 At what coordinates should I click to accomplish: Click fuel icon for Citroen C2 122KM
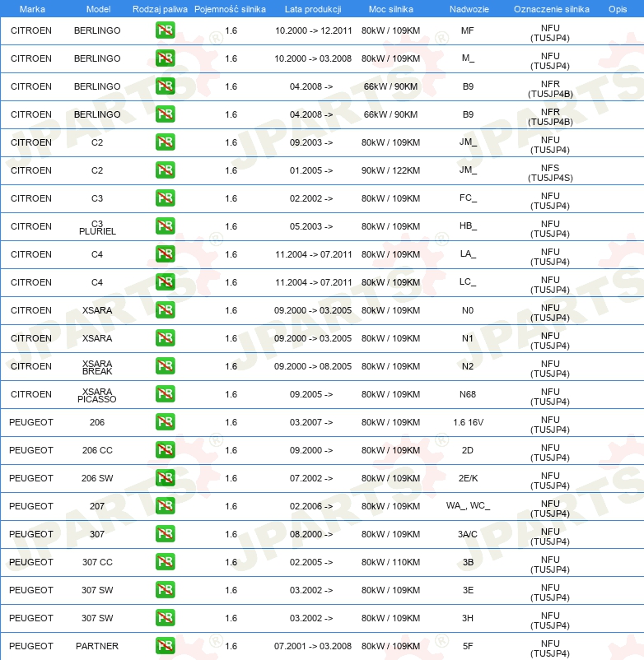165,170
